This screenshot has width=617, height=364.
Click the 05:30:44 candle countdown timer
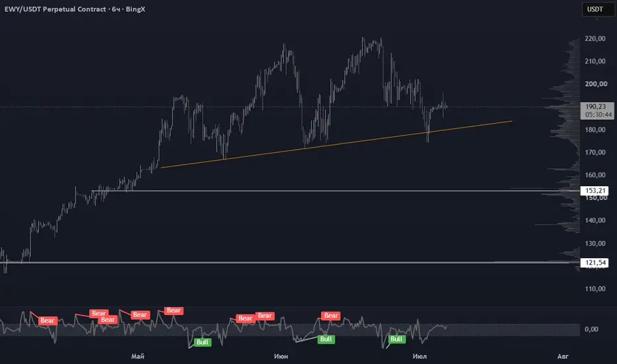tap(598, 115)
